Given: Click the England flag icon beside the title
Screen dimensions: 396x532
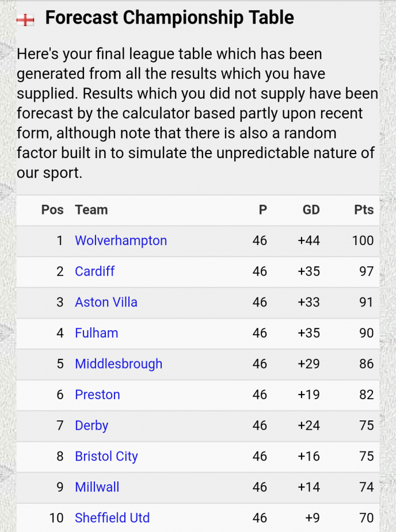Looking at the screenshot, I should coord(25,20).
